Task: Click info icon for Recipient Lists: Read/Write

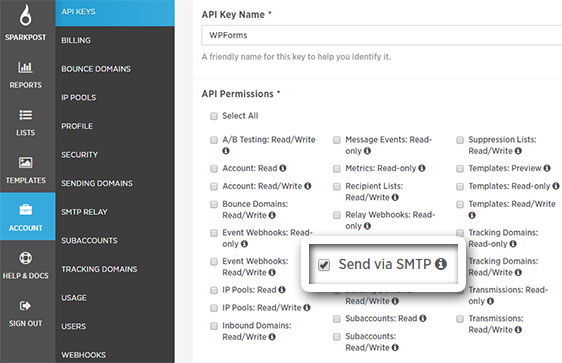Action: (x=395, y=197)
